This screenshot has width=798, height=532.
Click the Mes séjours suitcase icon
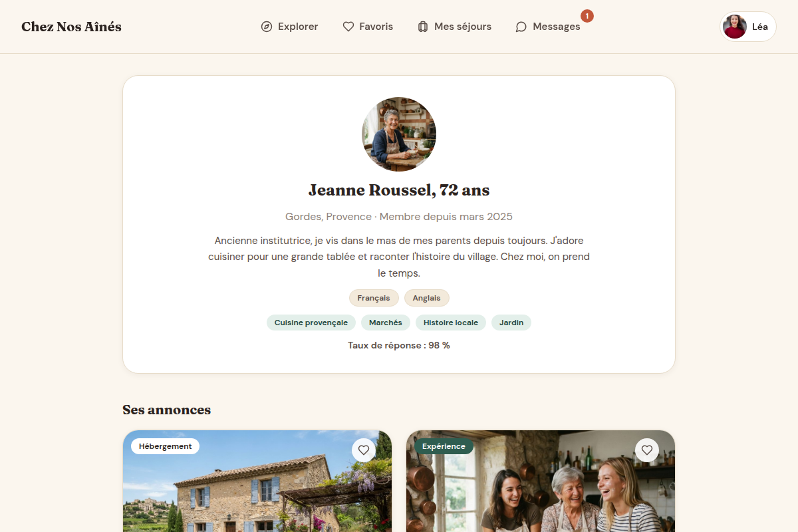point(423,27)
